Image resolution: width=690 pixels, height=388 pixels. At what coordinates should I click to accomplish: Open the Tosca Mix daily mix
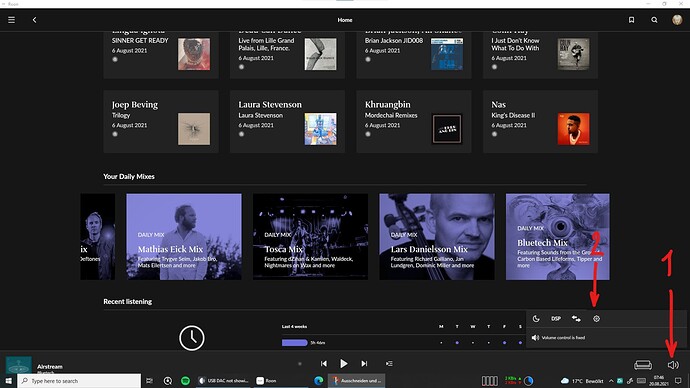point(310,237)
